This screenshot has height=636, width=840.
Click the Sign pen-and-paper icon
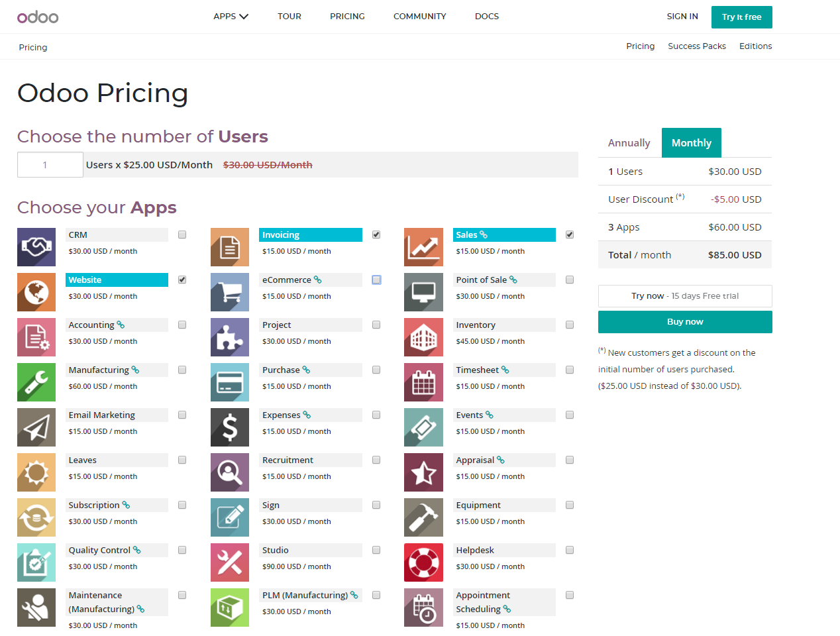230,517
